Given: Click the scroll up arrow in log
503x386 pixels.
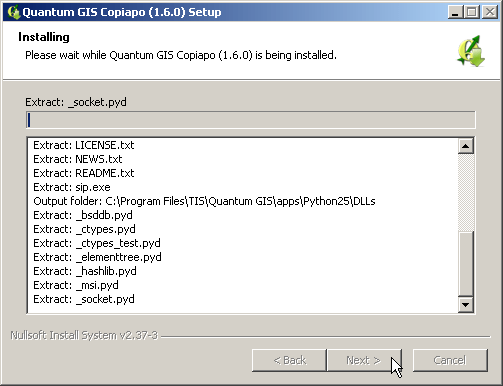Looking at the screenshot, I should [x=466, y=146].
